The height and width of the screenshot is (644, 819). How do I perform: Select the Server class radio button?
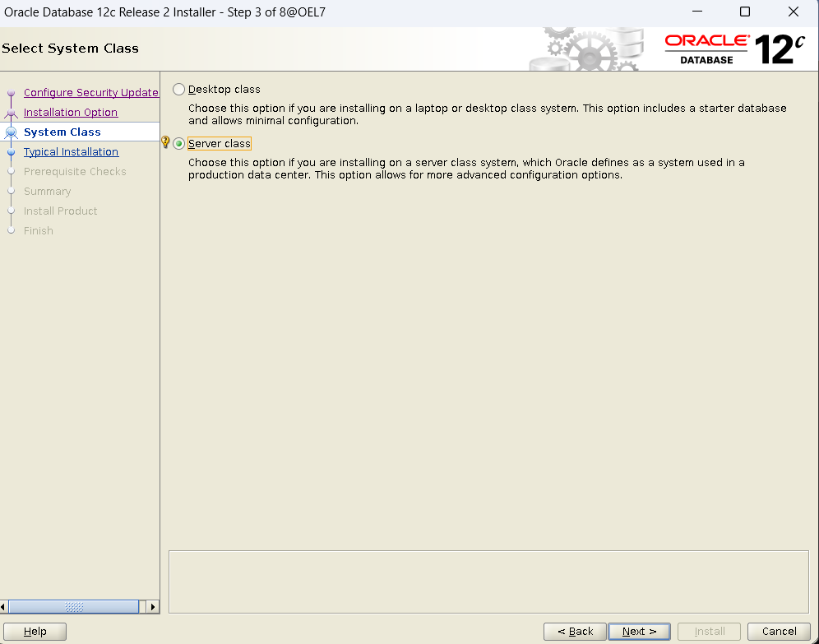[x=178, y=144]
